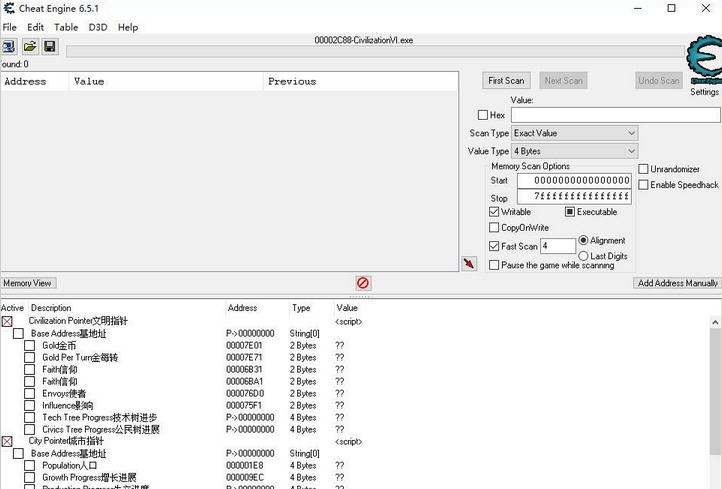
Task: Select the address 00007E01 cell
Action: click(244, 345)
